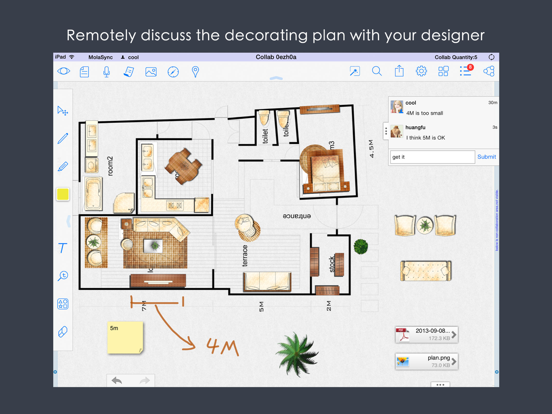This screenshot has width=552, height=414.
Task: Select the two-armchairs set beside plan
Action: 425,225
